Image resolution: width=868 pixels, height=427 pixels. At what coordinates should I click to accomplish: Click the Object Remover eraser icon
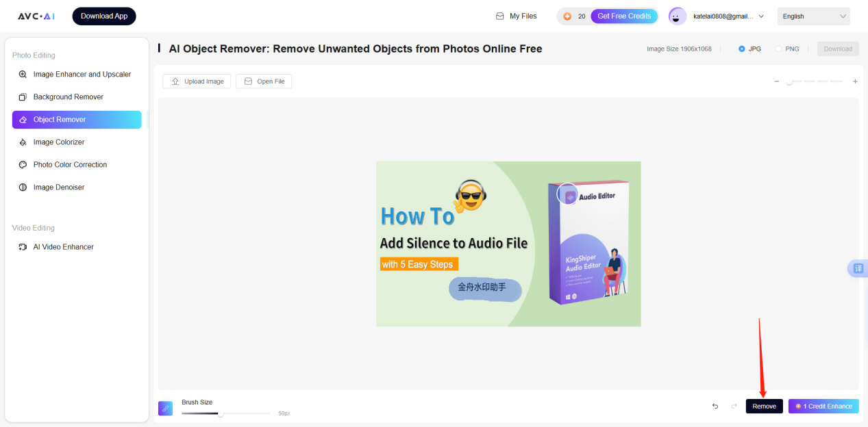(23, 120)
